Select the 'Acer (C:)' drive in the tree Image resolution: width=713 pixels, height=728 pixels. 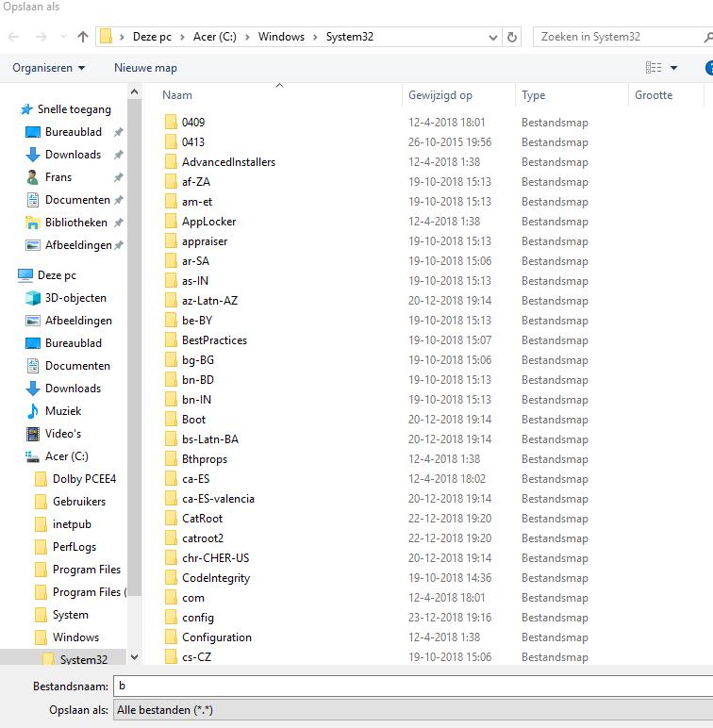click(x=66, y=456)
